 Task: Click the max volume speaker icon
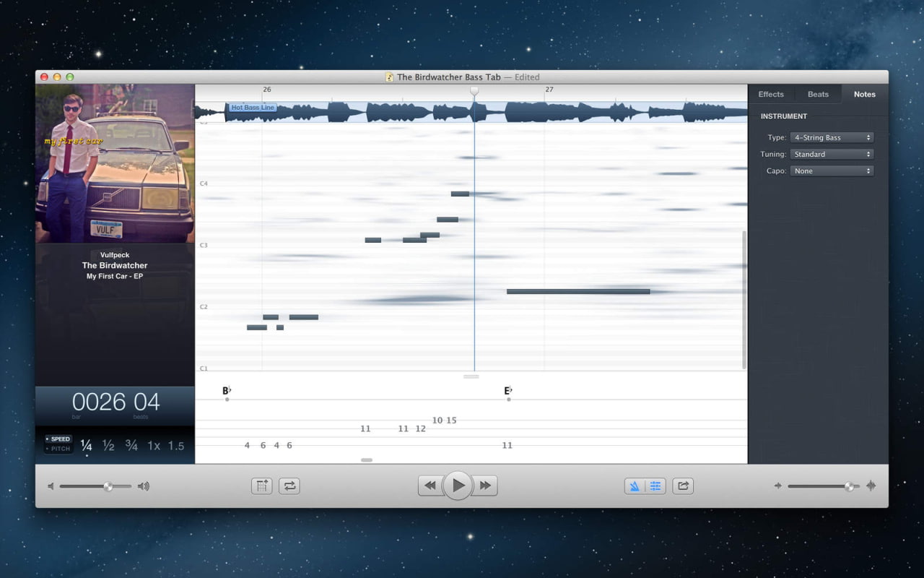(x=144, y=486)
